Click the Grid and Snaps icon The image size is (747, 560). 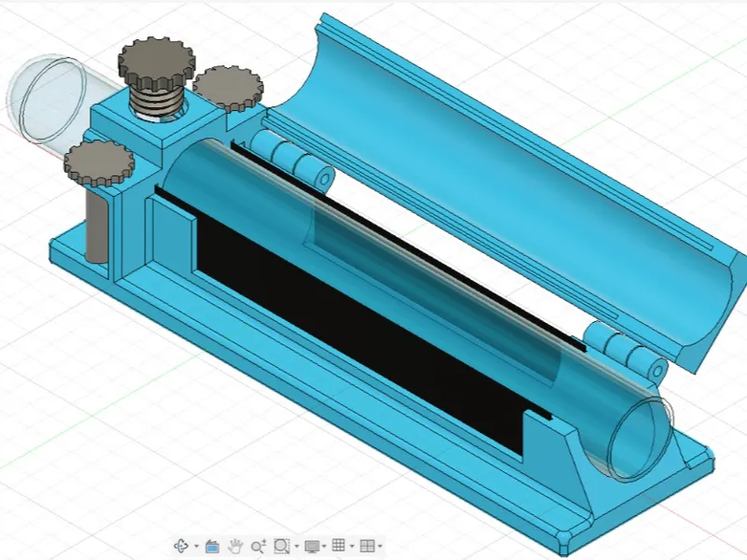coord(338,546)
